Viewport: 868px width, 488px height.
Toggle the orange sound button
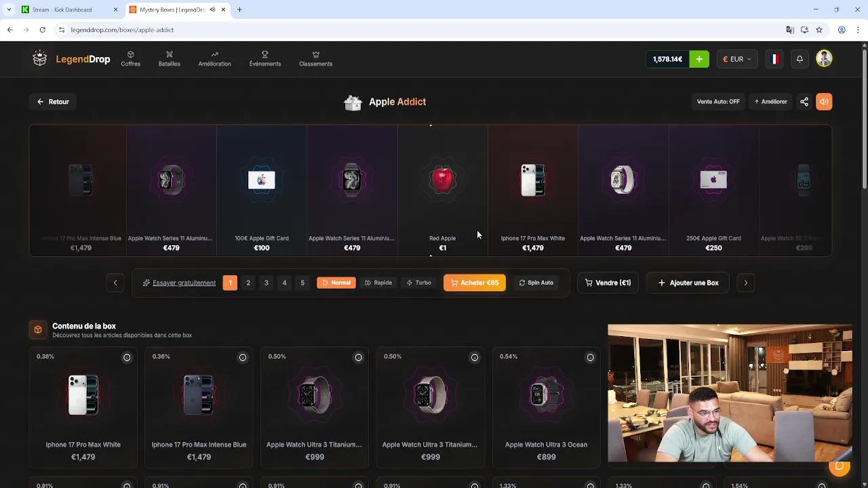[x=824, y=102]
